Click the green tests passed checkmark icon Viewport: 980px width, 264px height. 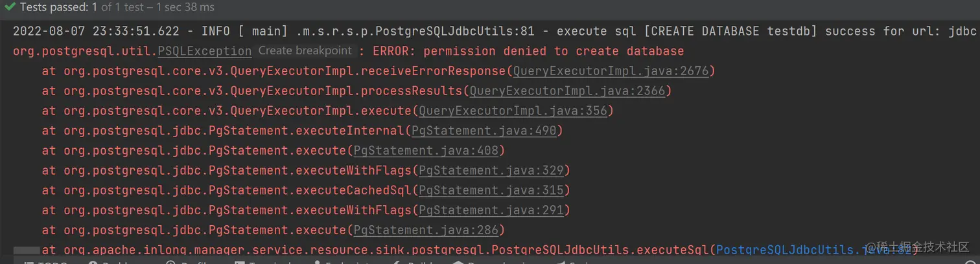[9, 8]
